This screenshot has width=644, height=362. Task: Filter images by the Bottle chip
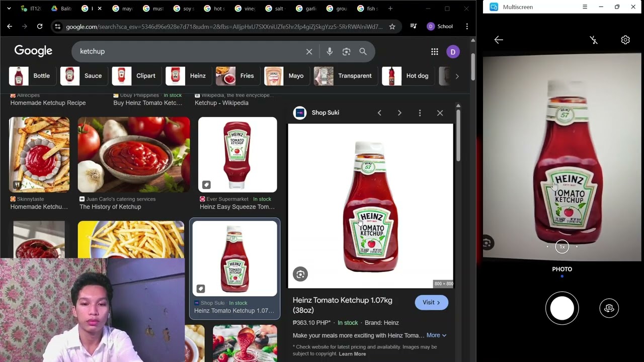[32, 76]
